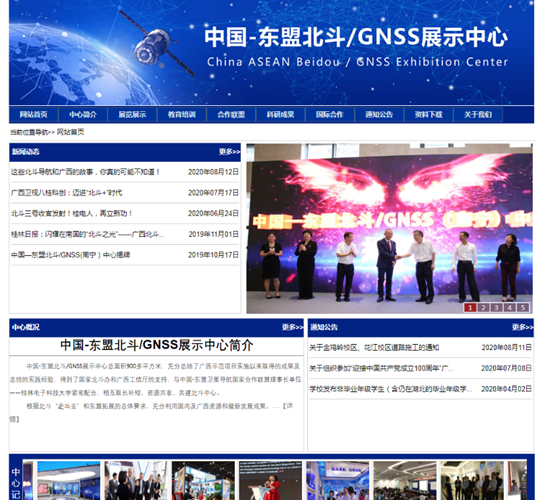The image size is (540, 500).
Task: Open news item 这些北斗导航和广西的故事
Action: 85,172
